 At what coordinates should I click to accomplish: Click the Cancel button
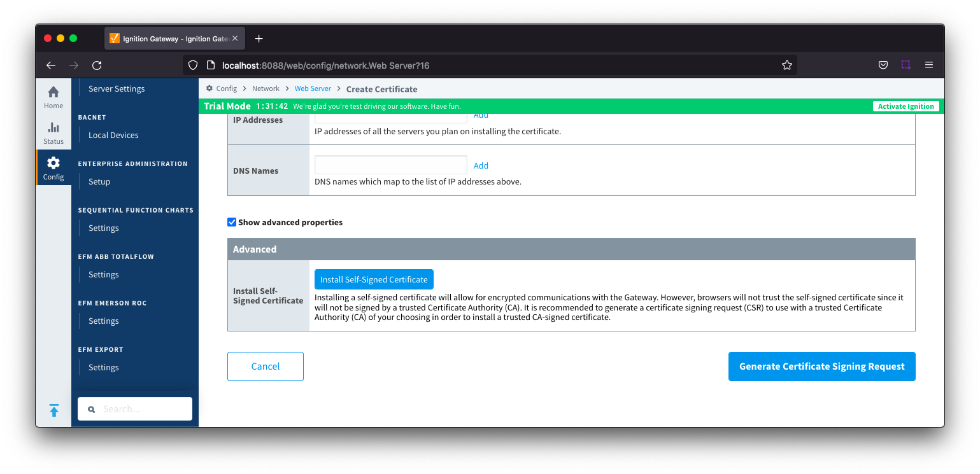coord(266,366)
